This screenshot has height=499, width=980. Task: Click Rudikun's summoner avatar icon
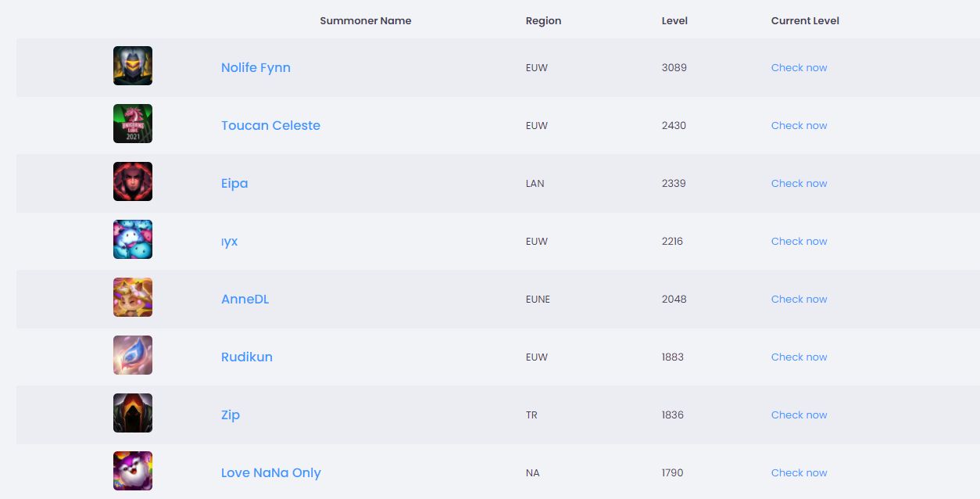coord(133,355)
